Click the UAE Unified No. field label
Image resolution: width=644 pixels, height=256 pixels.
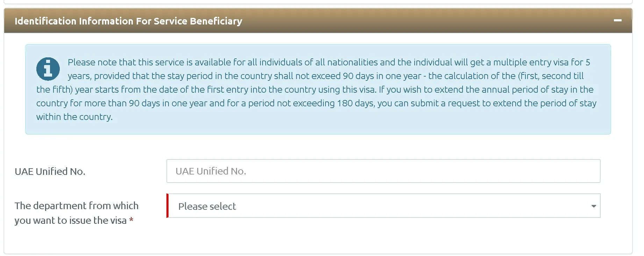point(50,171)
